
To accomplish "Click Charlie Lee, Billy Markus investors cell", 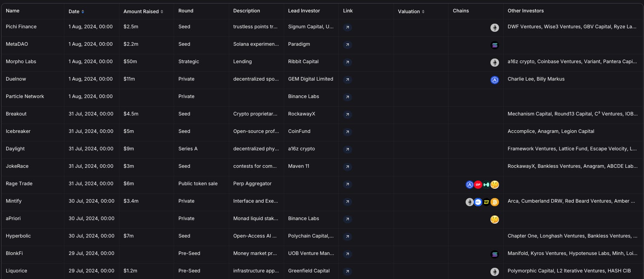I will coord(536,79).
